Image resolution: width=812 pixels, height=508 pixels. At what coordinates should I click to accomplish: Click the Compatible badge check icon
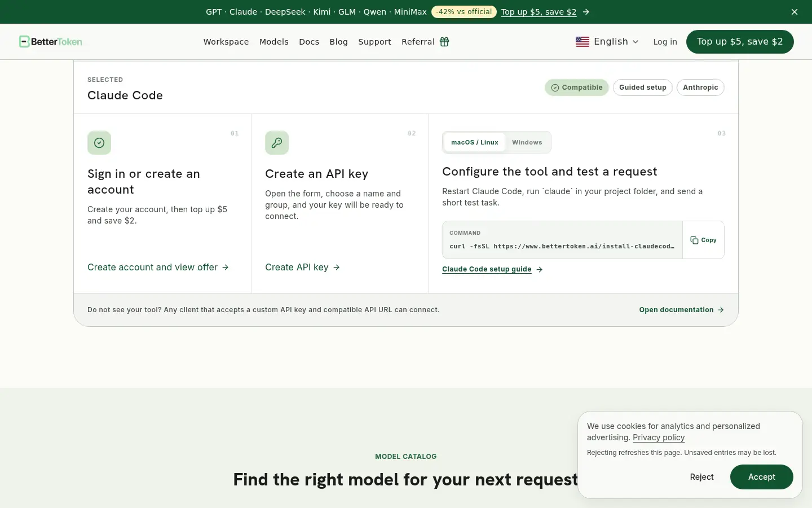tap(555, 87)
